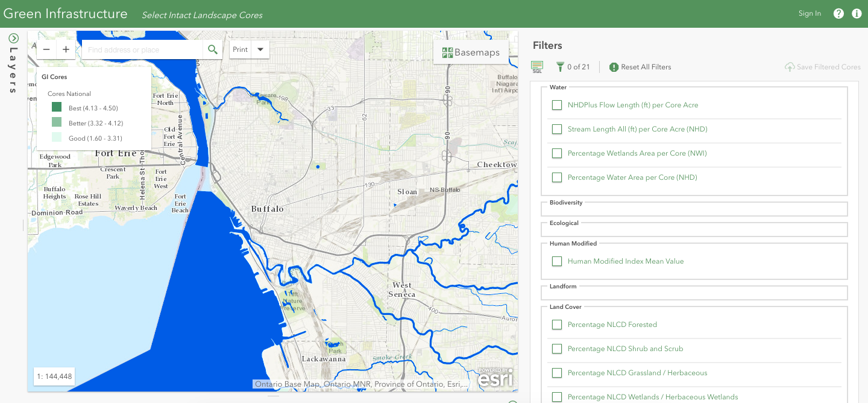Image resolution: width=868 pixels, height=403 pixels.
Task: Enable NHDPlus Flow Length per Core Acre filter
Action: pyautogui.click(x=557, y=105)
